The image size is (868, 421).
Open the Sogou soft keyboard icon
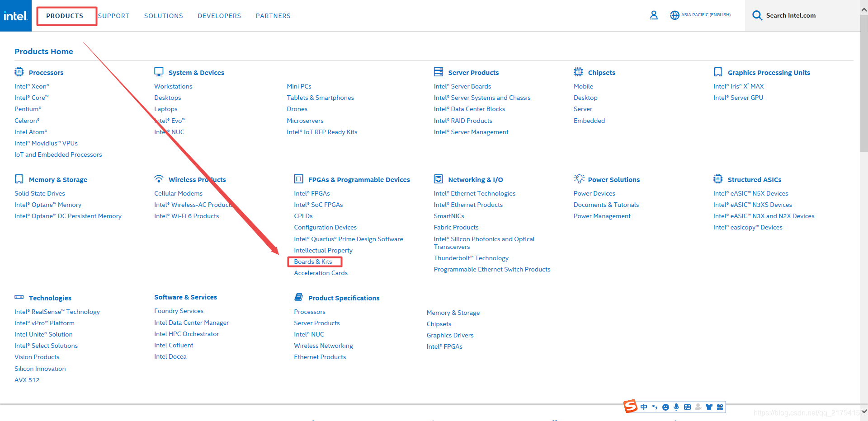pyautogui.click(x=687, y=407)
